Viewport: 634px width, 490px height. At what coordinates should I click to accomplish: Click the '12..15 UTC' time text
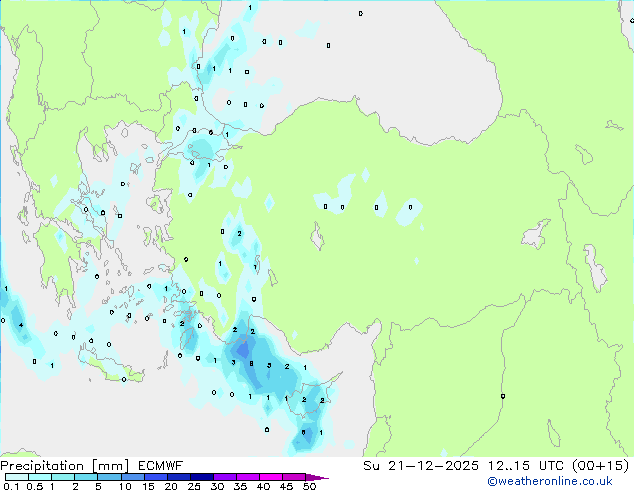(526, 466)
